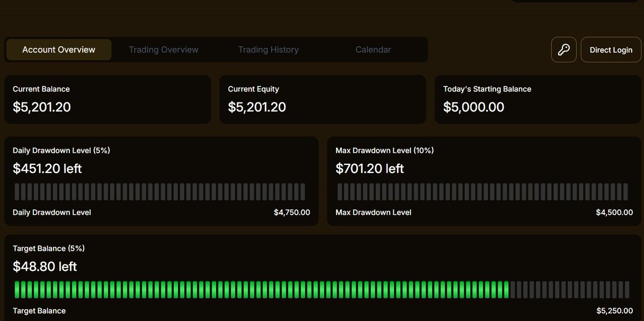
Task: Go to the Calendar tab
Action: tap(373, 50)
